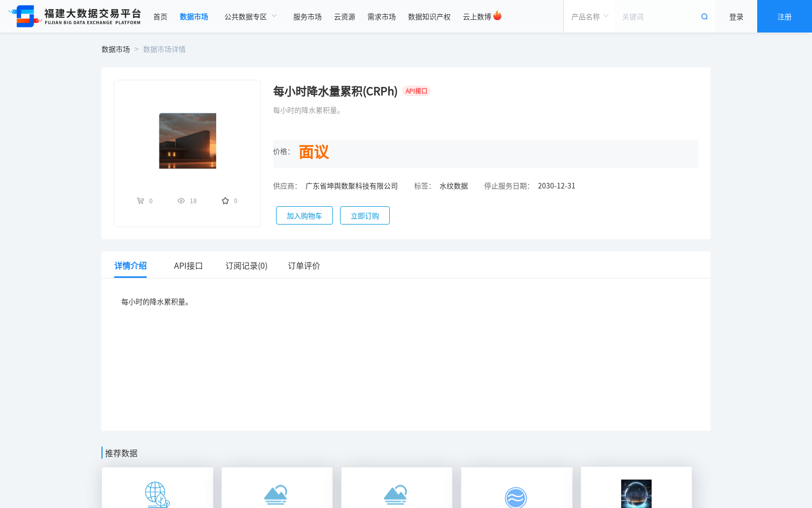Click the 立即订购 button

pos(365,215)
